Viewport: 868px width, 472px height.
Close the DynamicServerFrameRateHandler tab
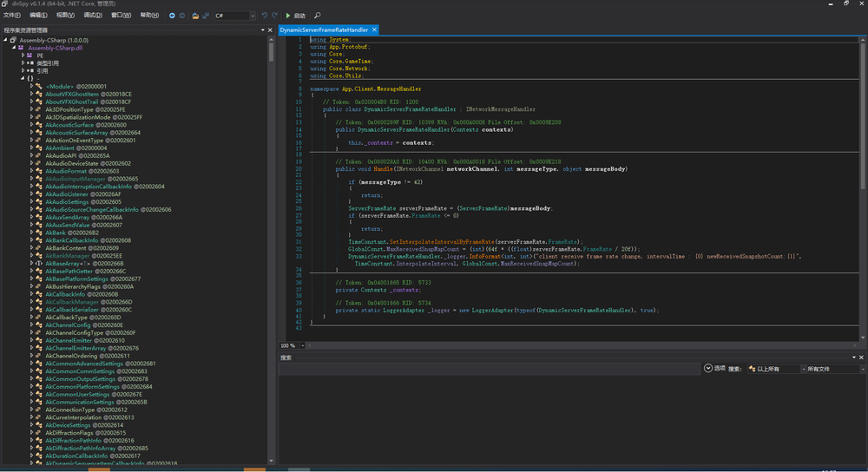pyautogui.click(x=375, y=29)
